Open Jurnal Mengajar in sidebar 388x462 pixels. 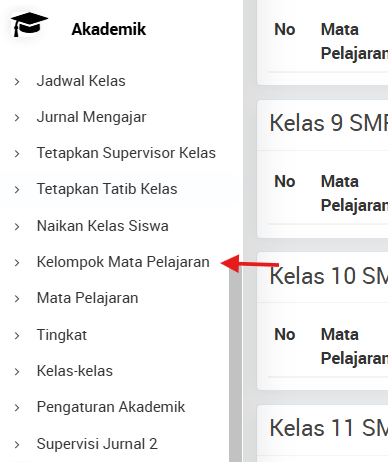click(x=91, y=117)
